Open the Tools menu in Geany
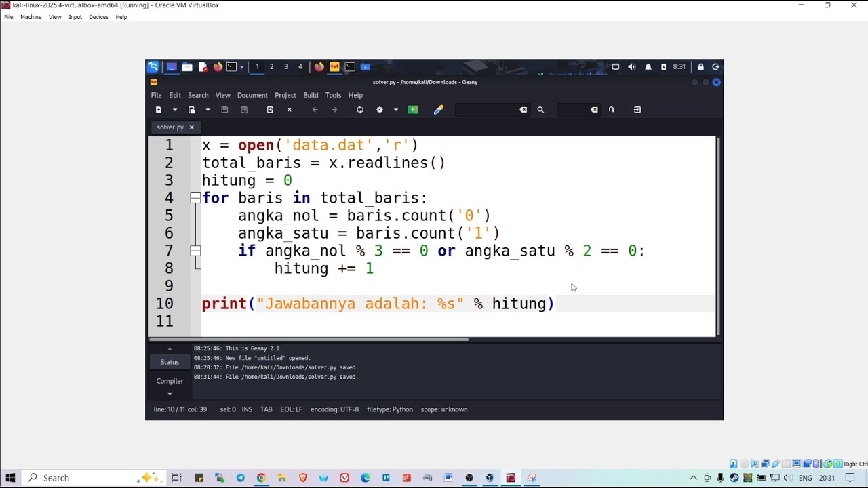 [333, 95]
